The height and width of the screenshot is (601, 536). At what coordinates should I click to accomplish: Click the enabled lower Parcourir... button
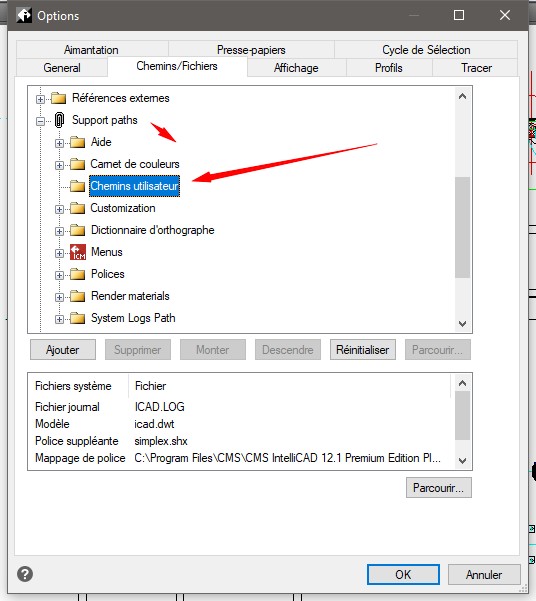pyautogui.click(x=439, y=488)
